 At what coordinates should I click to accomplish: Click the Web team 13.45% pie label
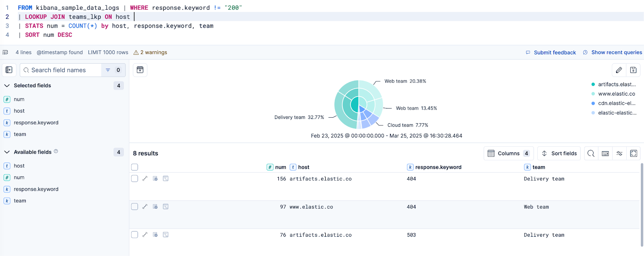417,108
